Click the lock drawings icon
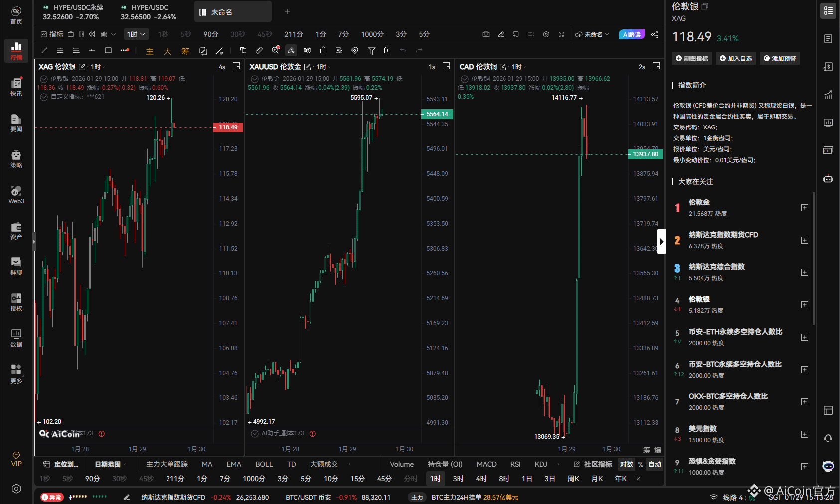 click(x=323, y=50)
